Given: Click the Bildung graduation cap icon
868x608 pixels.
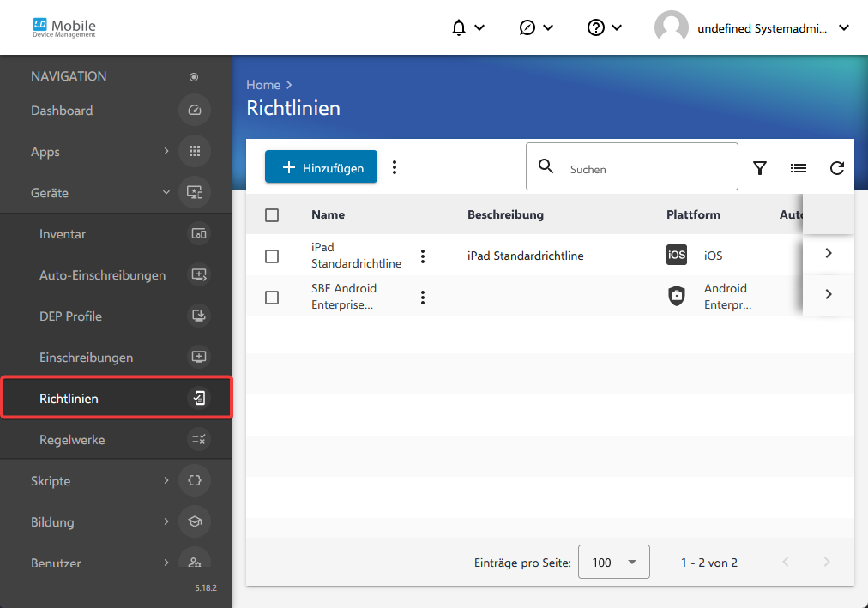Looking at the screenshot, I should pos(195,521).
